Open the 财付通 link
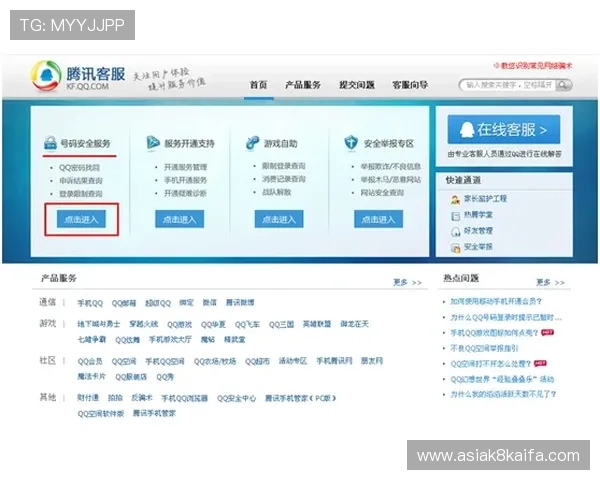The width and height of the screenshot is (600, 480). (x=88, y=398)
